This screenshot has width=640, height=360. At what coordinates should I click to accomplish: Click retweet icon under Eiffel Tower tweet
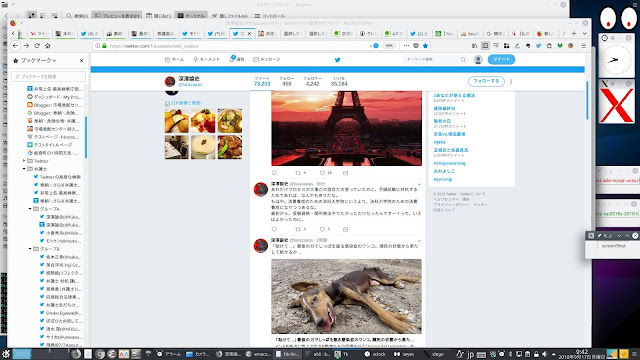[298, 173]
